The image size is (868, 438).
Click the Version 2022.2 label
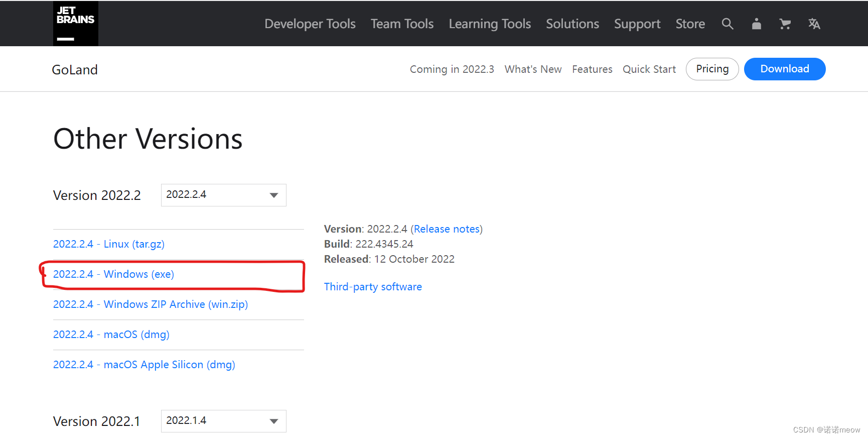(x=97, y=195)
